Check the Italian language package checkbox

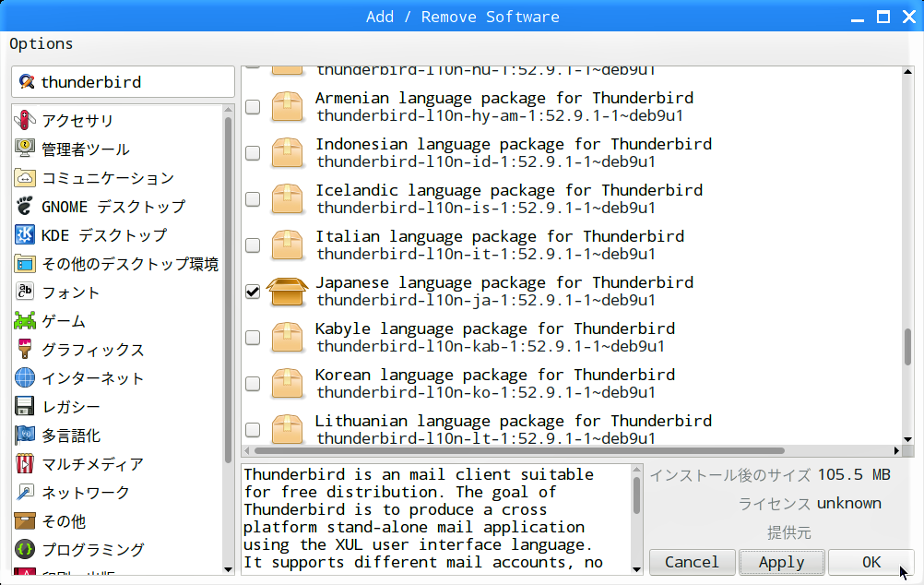(253, 245)
